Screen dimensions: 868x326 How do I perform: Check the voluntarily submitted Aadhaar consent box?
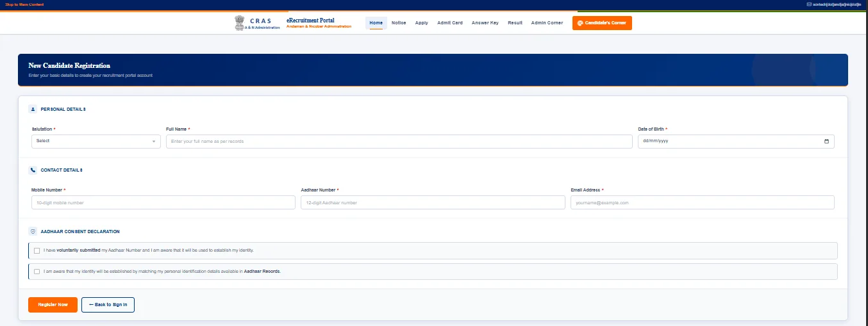pyautogui.click(x=37, y=250)
